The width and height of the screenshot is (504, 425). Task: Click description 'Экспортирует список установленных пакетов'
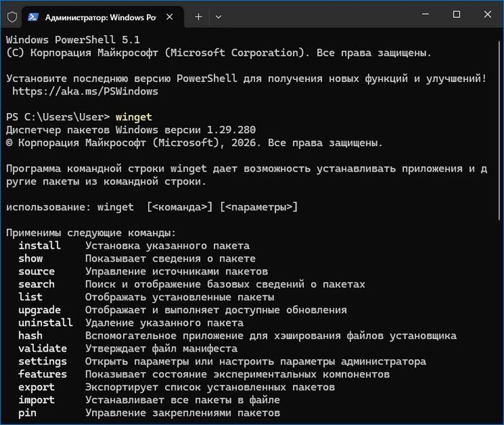click(210, 387)
